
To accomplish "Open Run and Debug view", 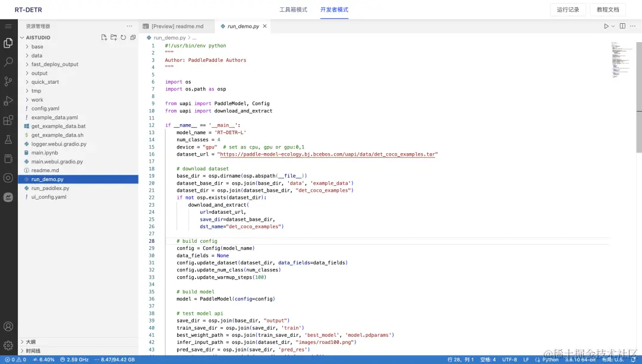I will 8,100.
